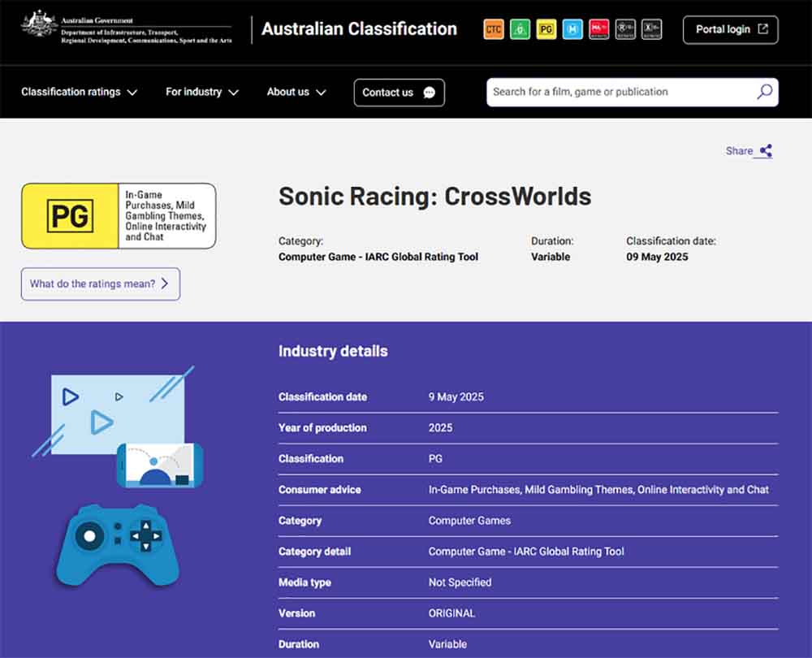Click the yellow PG rating icon in header
The width and height of the screenshot is (812, 658).
click(x=546, y=29)
